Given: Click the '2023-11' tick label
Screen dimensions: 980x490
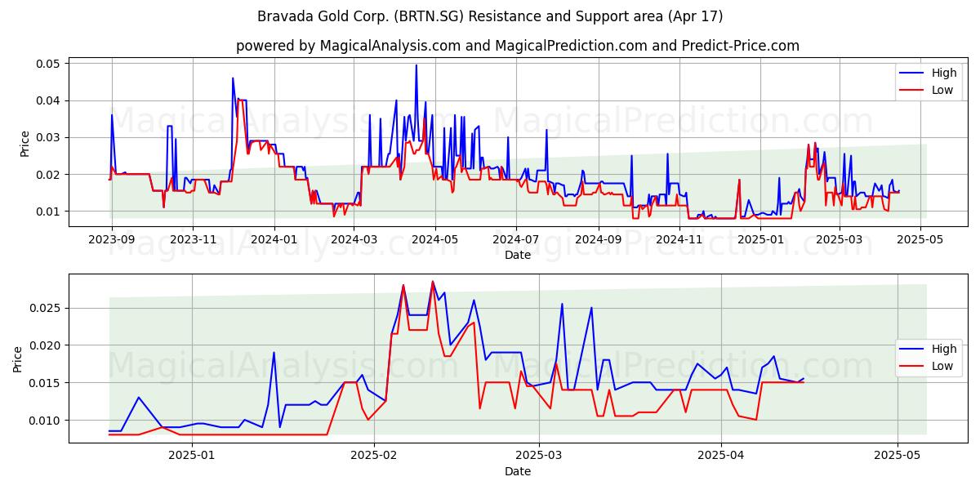Looking at the screenshot, I should (193, 239).
